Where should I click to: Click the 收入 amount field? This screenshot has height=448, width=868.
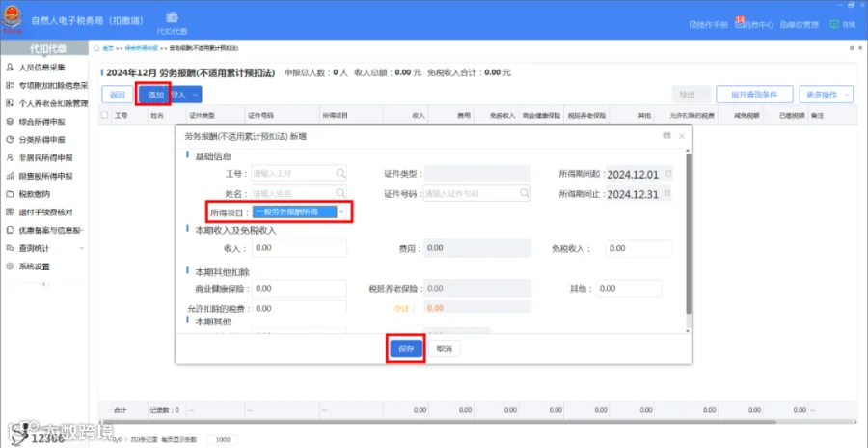(299, 248)
